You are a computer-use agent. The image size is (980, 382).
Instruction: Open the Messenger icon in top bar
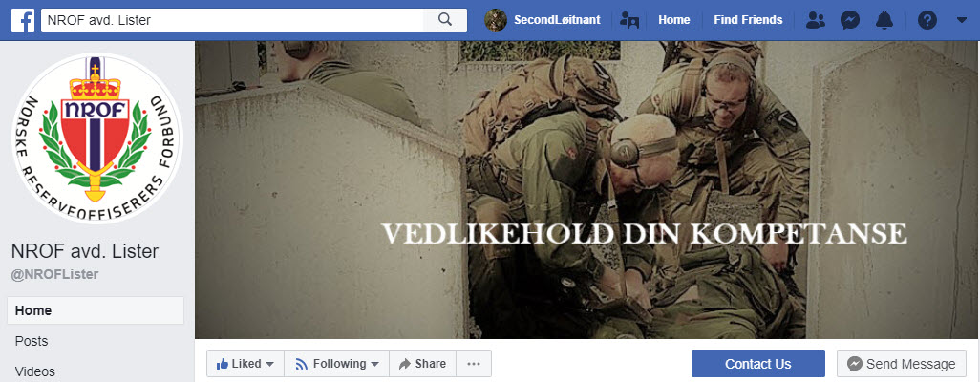pos(850,20)
